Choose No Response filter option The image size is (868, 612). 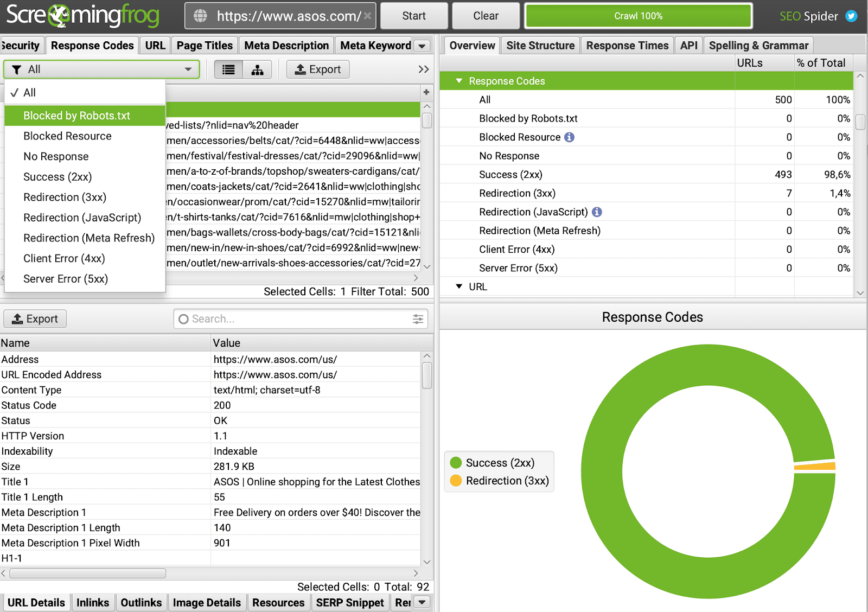(x=85, y=157)
